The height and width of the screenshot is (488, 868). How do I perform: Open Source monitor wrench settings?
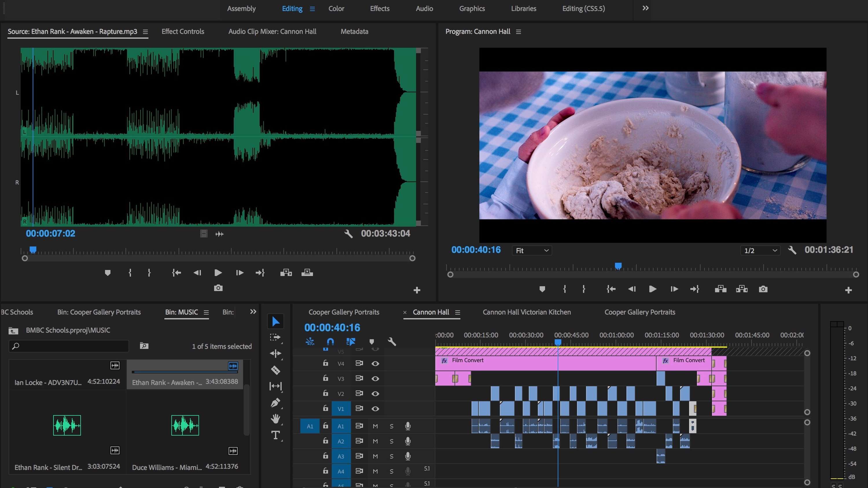click(348, 234)
